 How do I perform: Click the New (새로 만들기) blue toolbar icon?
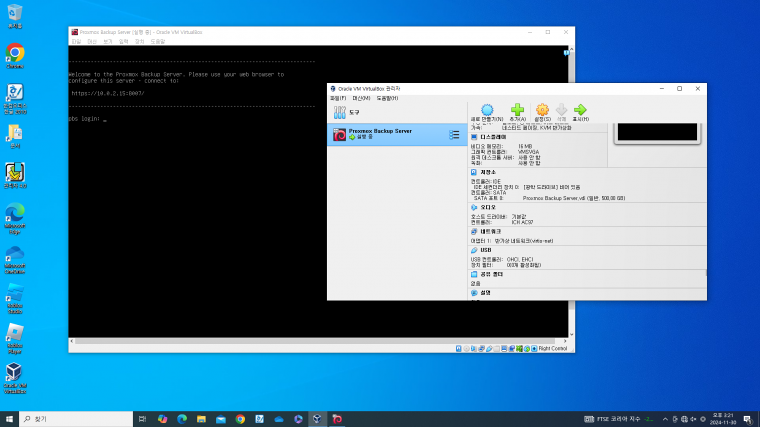[487, 110]
